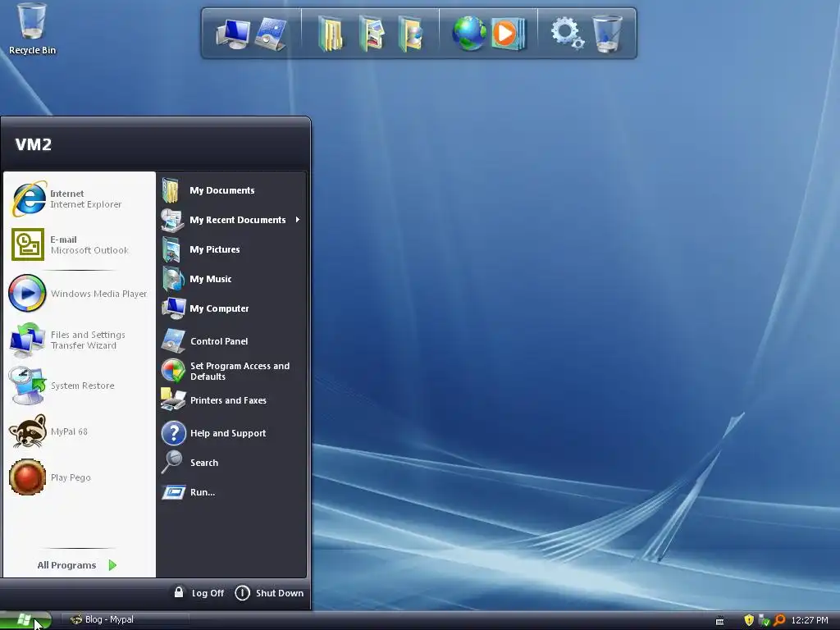Launch Internet Explorer from Start menu

point(80,199)
